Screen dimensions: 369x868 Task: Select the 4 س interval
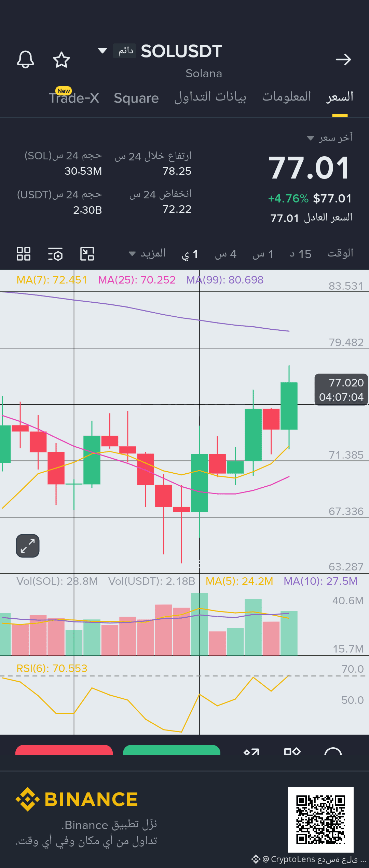point(226,254)
